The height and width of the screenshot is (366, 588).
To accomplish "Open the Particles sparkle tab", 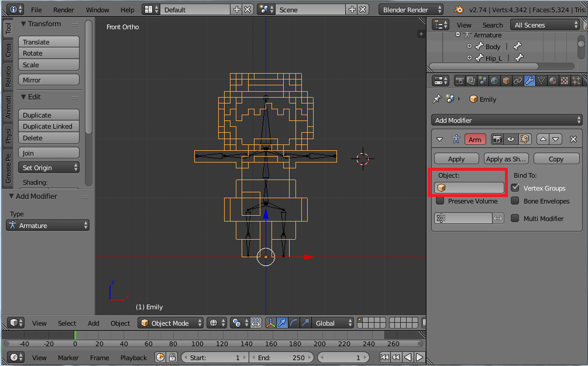I will click(576, 81).
